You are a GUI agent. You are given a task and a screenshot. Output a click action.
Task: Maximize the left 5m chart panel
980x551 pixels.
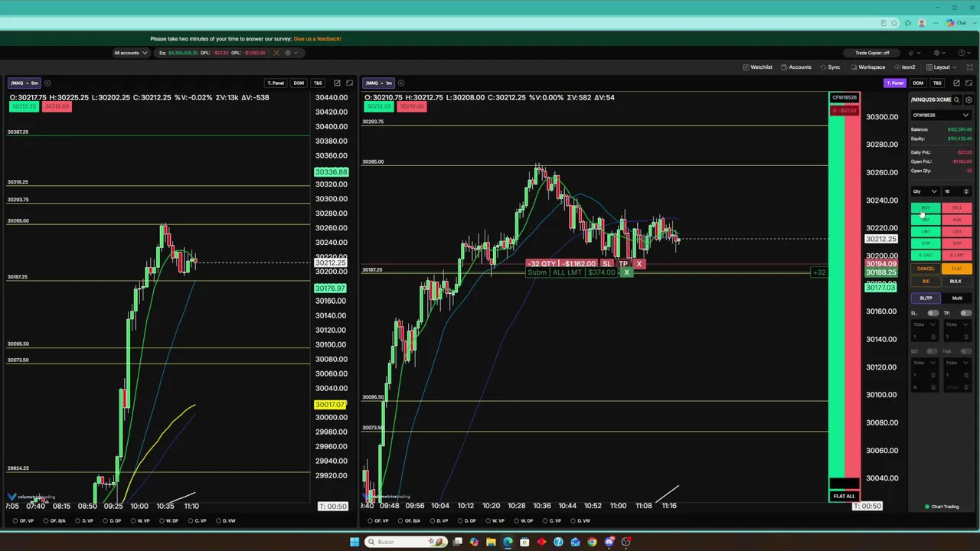click(x=350, y=83)
